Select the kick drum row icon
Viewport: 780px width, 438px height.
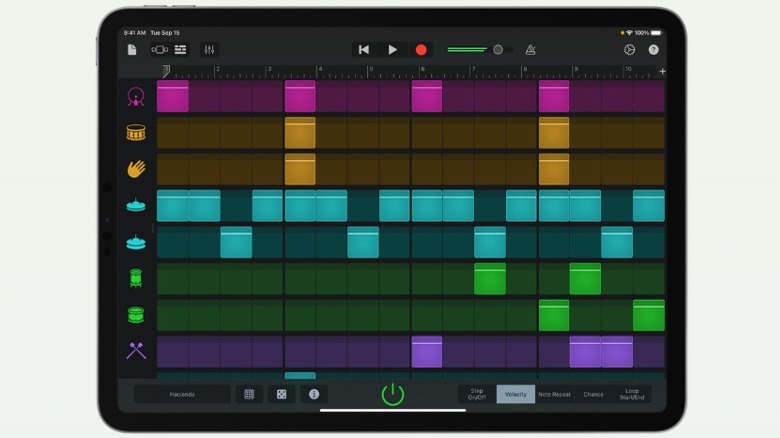point(136,97)
